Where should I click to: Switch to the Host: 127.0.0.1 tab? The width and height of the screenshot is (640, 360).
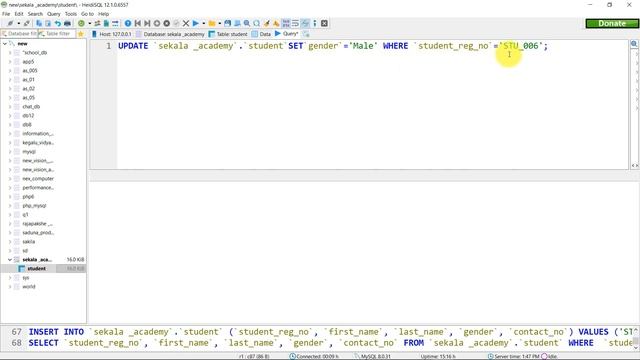[x=111, y=34]
